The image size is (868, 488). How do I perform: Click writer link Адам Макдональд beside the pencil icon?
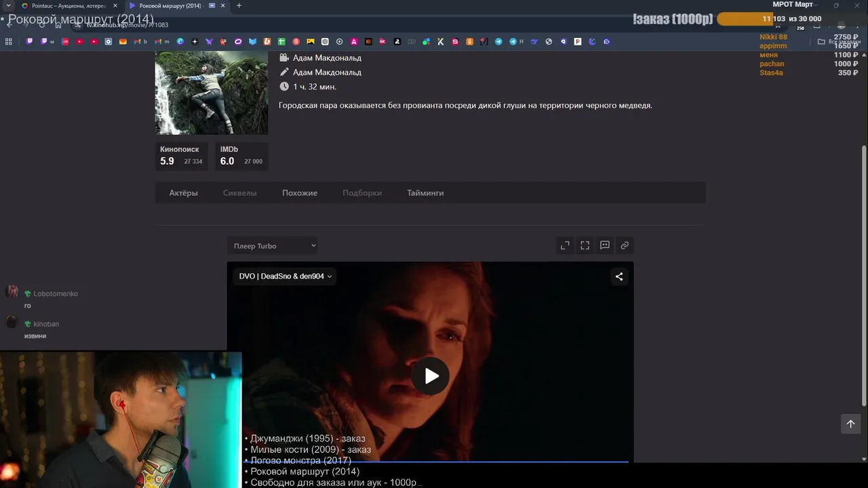click(327, 72)
